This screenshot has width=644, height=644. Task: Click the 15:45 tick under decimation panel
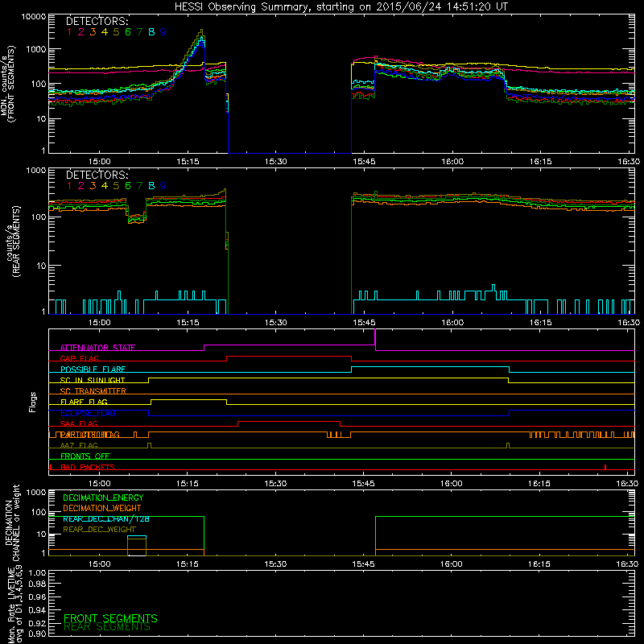point(363,564)
